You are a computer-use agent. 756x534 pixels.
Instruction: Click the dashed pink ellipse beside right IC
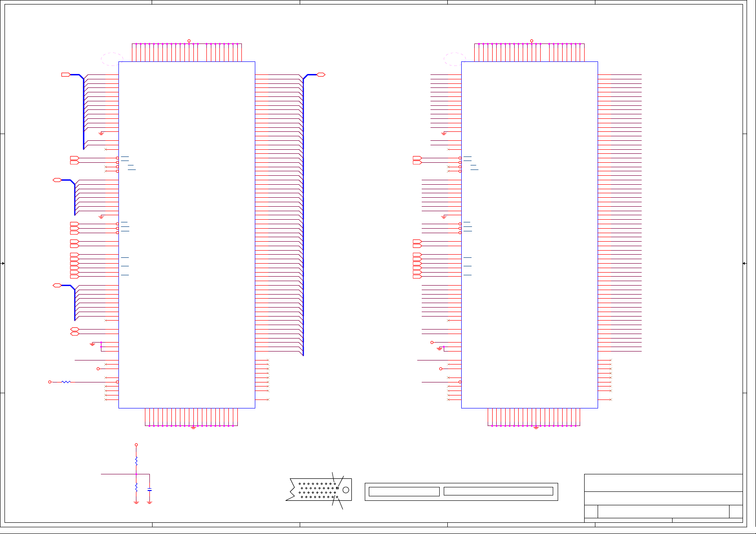[454, 59]
